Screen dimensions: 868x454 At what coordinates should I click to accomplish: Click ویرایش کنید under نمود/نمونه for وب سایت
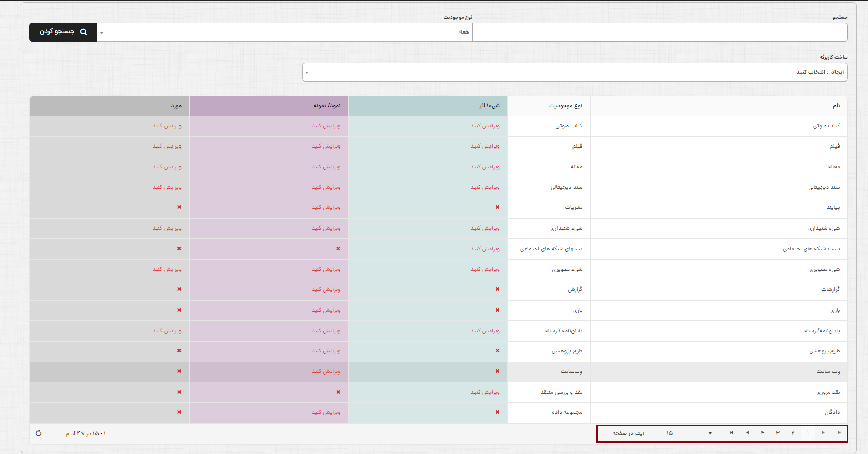[326, 372]
